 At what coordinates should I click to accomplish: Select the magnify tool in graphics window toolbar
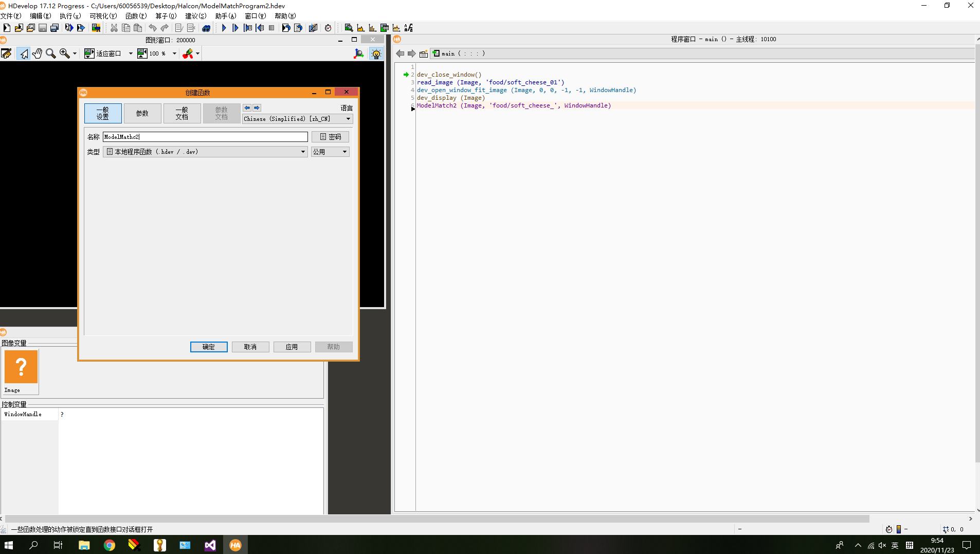coord(50,53)
